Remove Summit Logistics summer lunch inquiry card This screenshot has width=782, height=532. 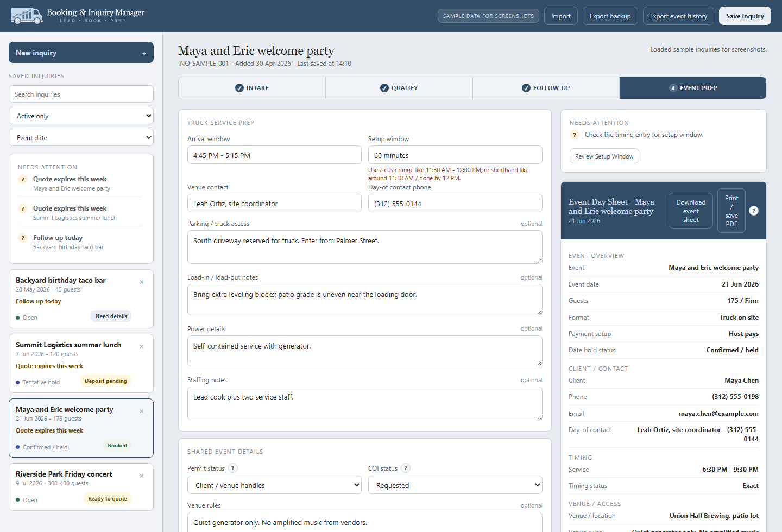click(x=142, y=346)
